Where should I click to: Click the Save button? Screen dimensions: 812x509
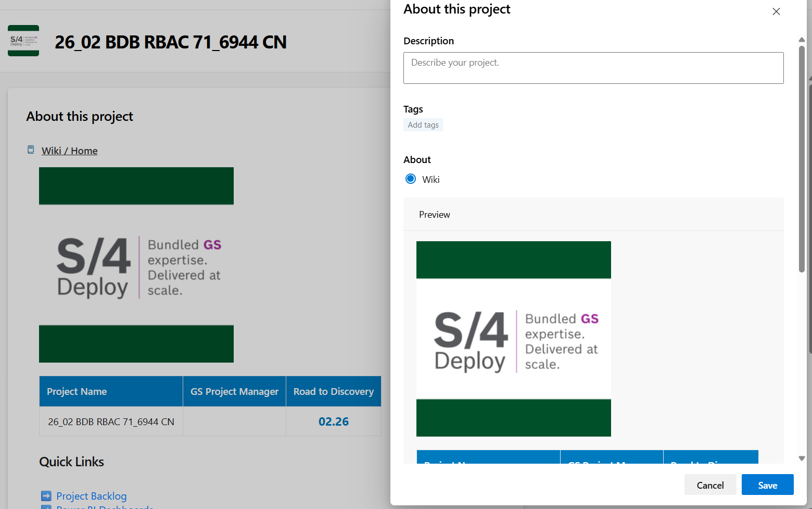[768, 485]
